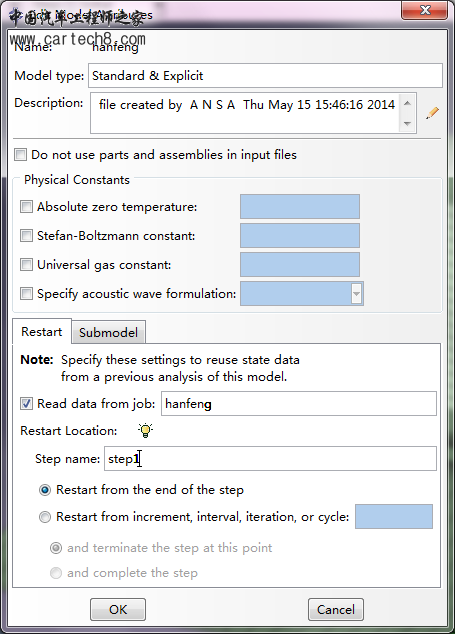Enable Universal gas constant checkbox

point(26,264)
